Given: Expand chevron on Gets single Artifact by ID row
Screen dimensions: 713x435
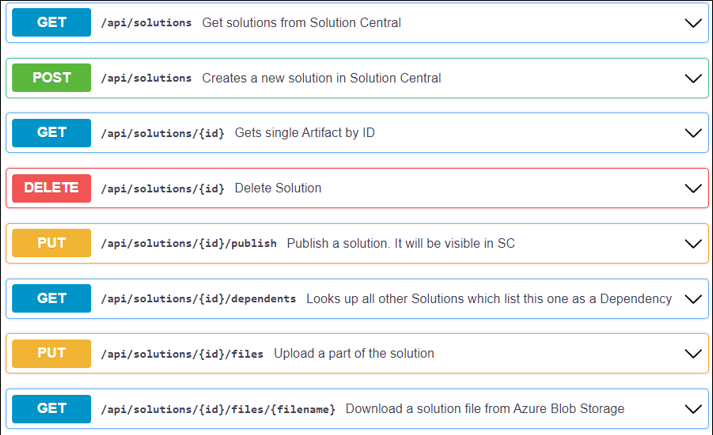Looking at the screenshot, I should [x=692, y=133].
